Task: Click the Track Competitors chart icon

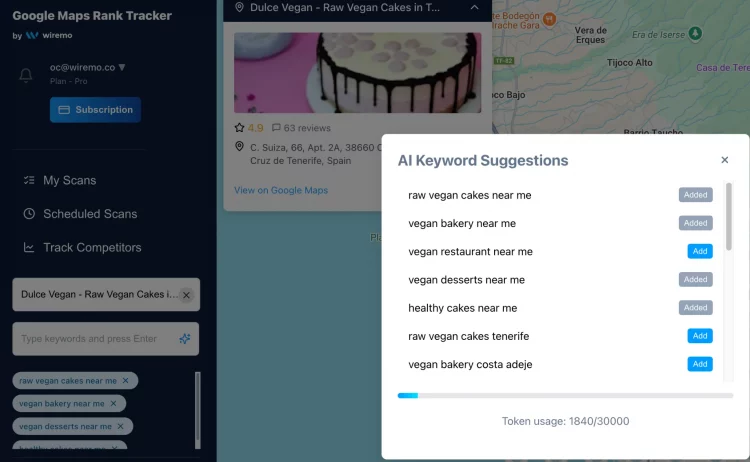Action: click(x=29, y=247)
